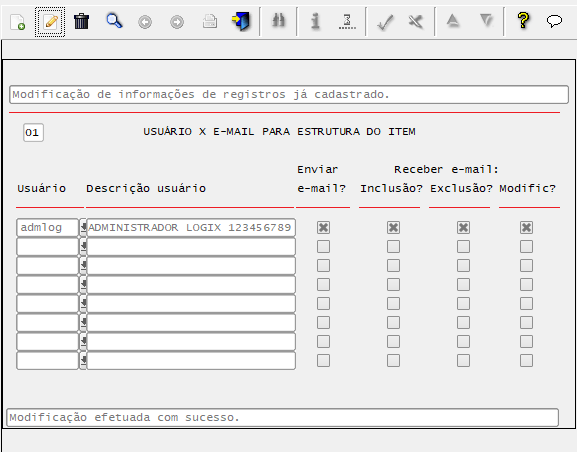Open zoom arrow of last Usuário row
Image resolution: width=577 pixels, height=452 pixels.
coord(83,361)
